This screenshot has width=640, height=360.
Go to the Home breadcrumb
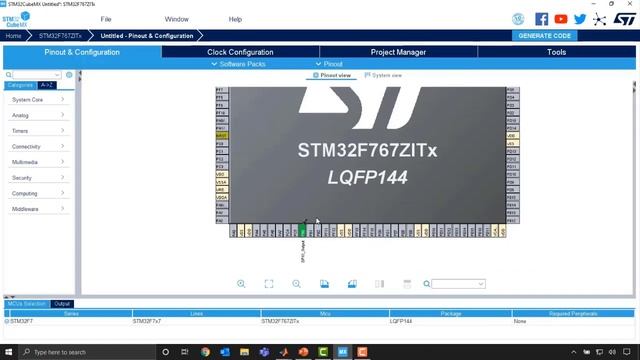point(13,36)
